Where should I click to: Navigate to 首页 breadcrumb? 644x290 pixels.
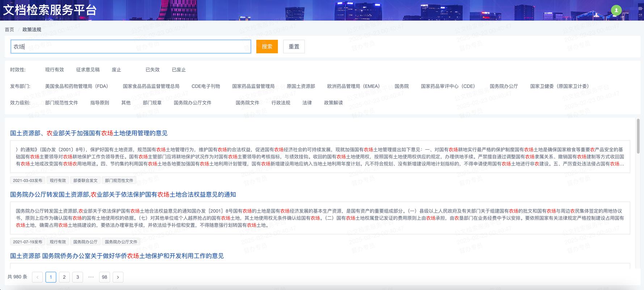click(x=9, y=30)
